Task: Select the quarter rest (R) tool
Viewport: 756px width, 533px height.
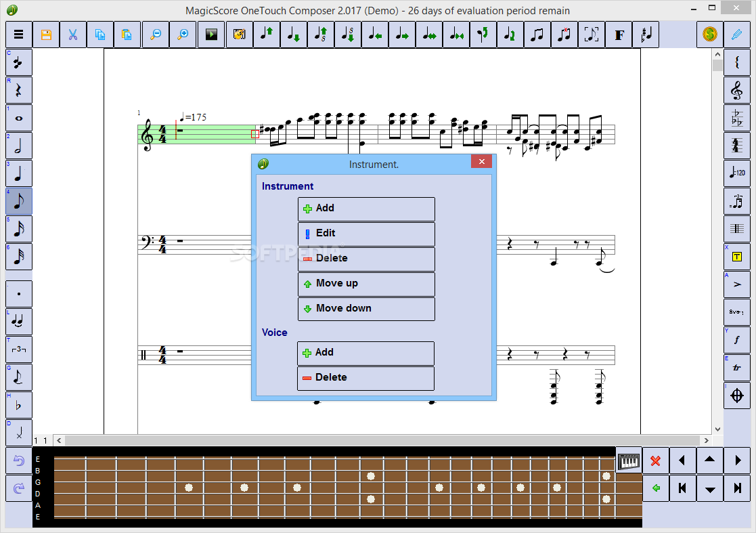Action: click(x=19, y=90)
